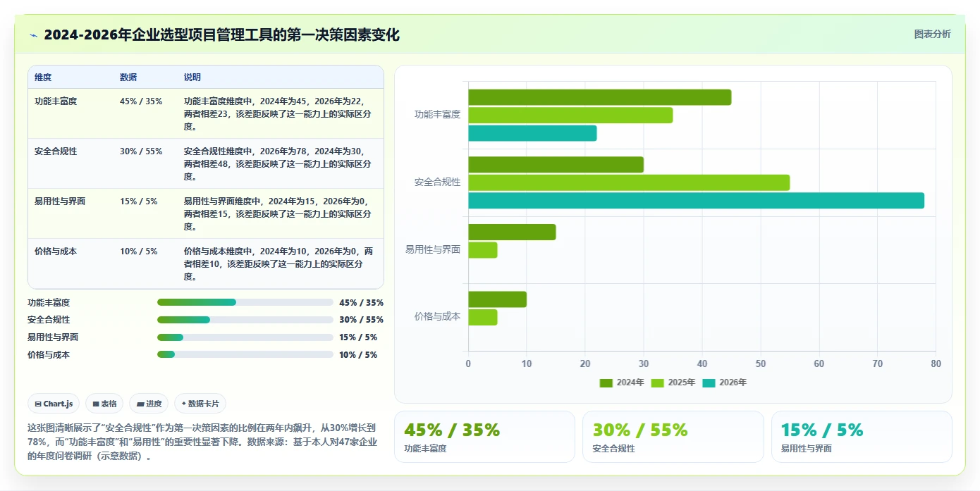This screenshot has height=491, width=980.
Task: Click the chart y-axis label 易用性与界面
Action: pyautogui.click(x=433, y=249)
